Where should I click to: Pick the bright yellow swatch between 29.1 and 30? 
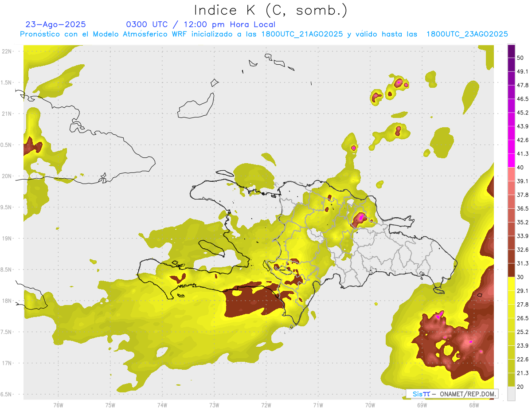511,284
